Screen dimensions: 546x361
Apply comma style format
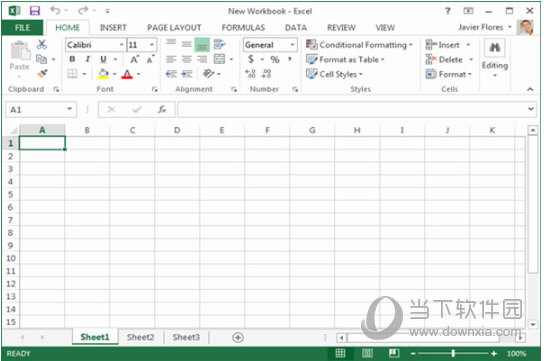(290, 59)
